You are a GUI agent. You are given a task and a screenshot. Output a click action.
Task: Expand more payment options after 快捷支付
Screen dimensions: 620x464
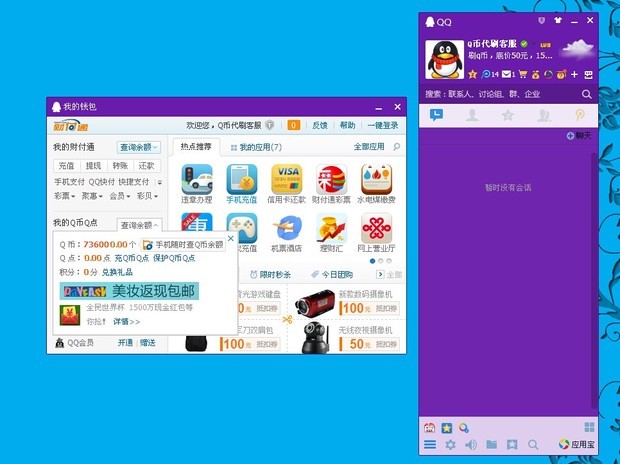coord(160,182)
